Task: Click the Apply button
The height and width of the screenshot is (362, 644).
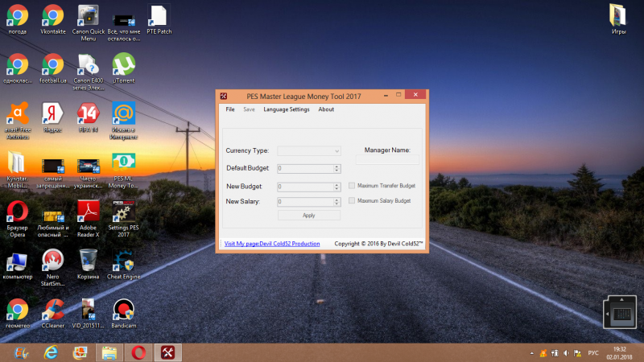Action: (x=309, y=215)
